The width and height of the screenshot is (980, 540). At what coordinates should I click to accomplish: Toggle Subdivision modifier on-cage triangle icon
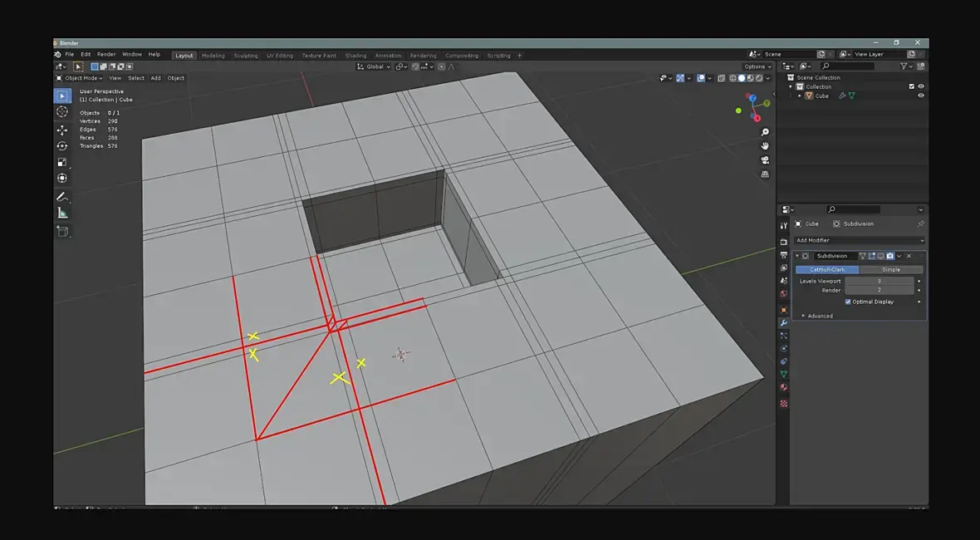pos(863,256)
